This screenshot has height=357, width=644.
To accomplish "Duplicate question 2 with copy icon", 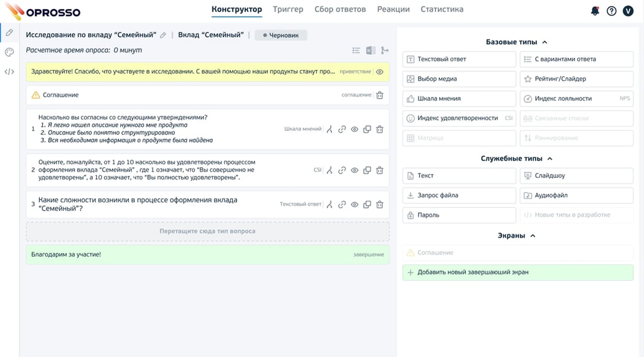I will coord(367,170).
